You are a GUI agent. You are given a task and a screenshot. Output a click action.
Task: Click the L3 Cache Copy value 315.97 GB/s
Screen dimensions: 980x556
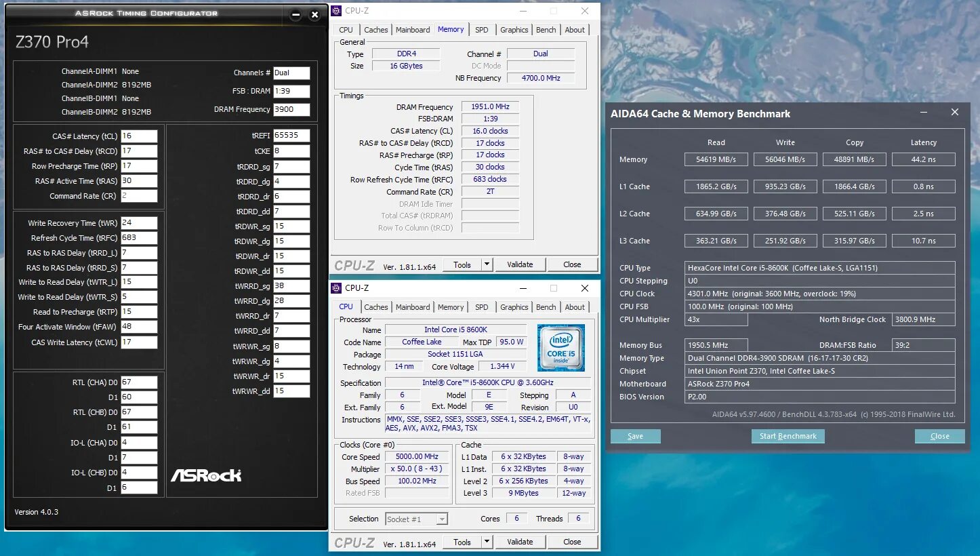point(854,241)
